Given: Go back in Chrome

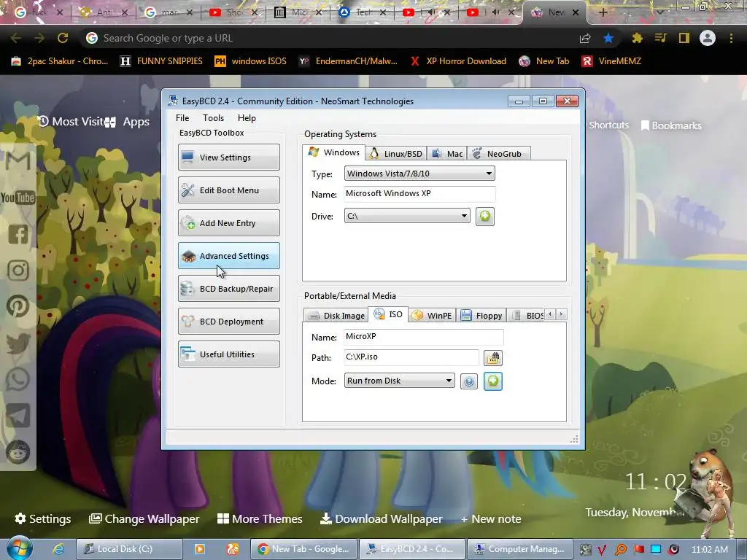Looking at the screenshot, I should point(16,38).
